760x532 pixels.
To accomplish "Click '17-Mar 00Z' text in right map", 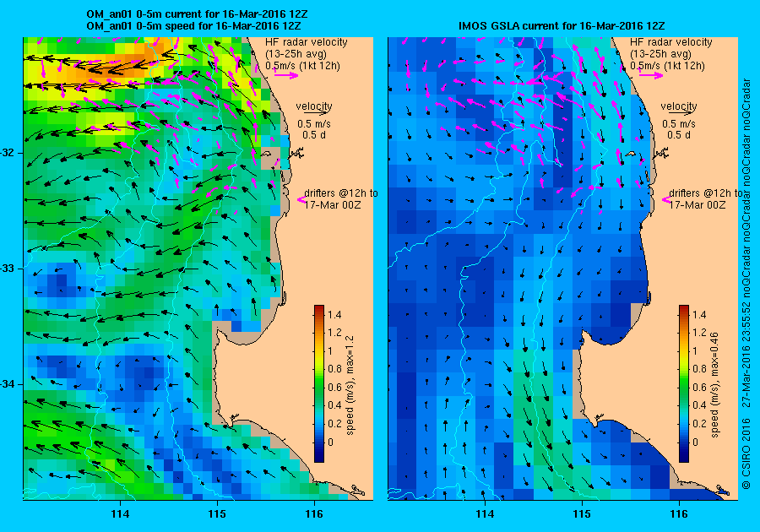I will [698, 204].
